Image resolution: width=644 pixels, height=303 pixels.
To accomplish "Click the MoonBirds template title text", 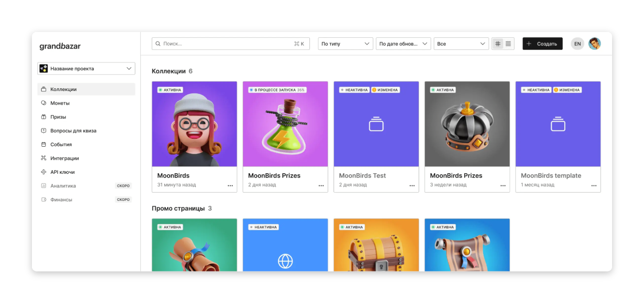I will click(x=551, y=176).
